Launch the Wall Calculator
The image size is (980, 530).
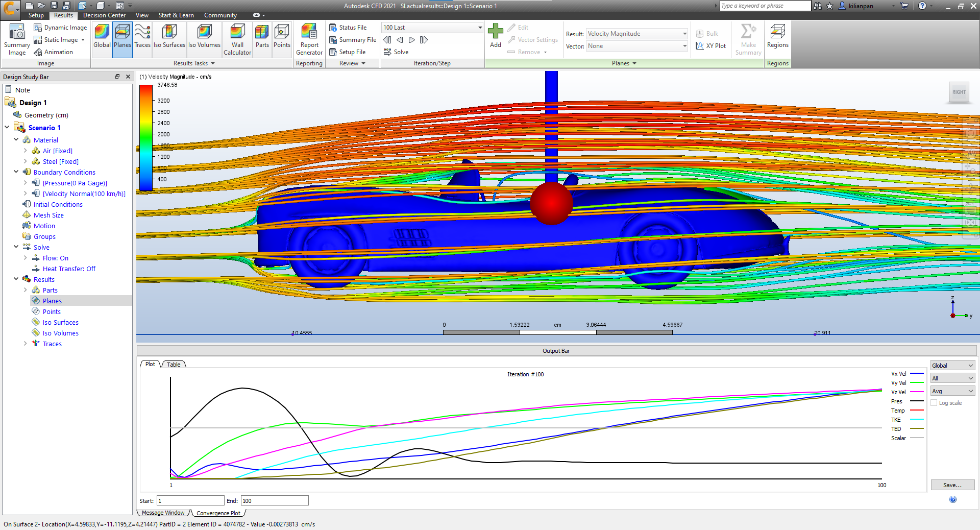(237, 40)
